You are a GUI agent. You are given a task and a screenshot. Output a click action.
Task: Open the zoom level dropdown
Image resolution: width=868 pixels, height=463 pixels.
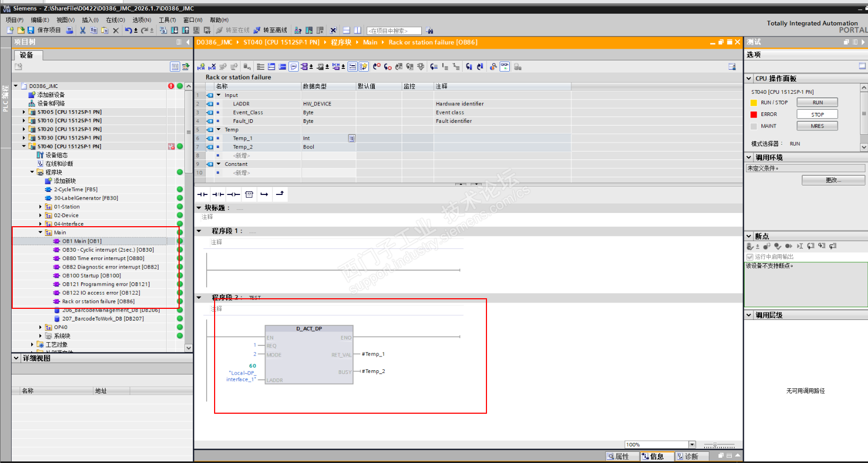click(x=692, y=444)
